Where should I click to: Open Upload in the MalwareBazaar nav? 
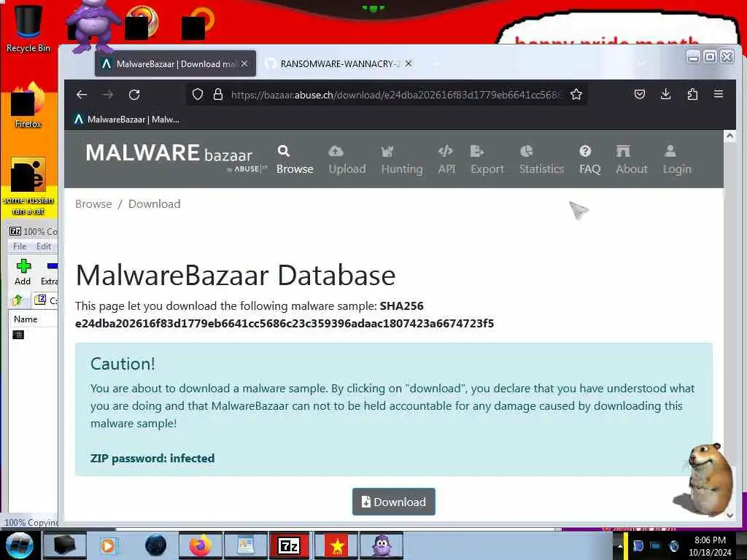click(x=347, y=160)
